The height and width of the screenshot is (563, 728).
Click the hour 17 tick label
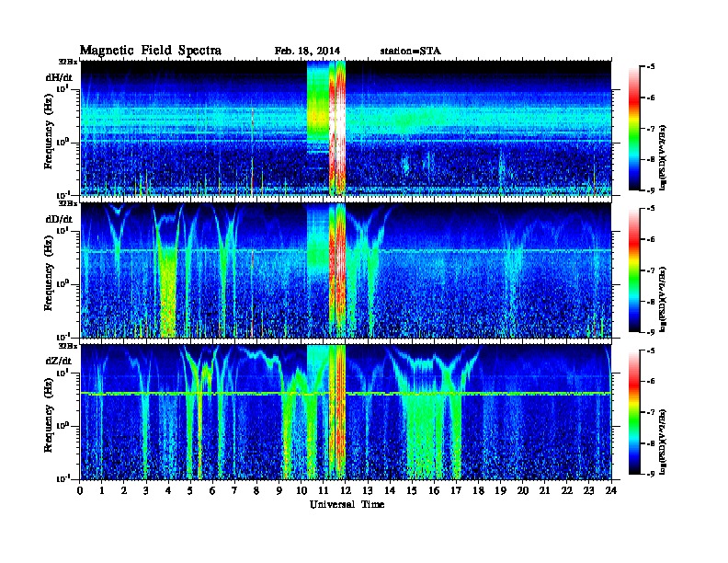(456, 490)
